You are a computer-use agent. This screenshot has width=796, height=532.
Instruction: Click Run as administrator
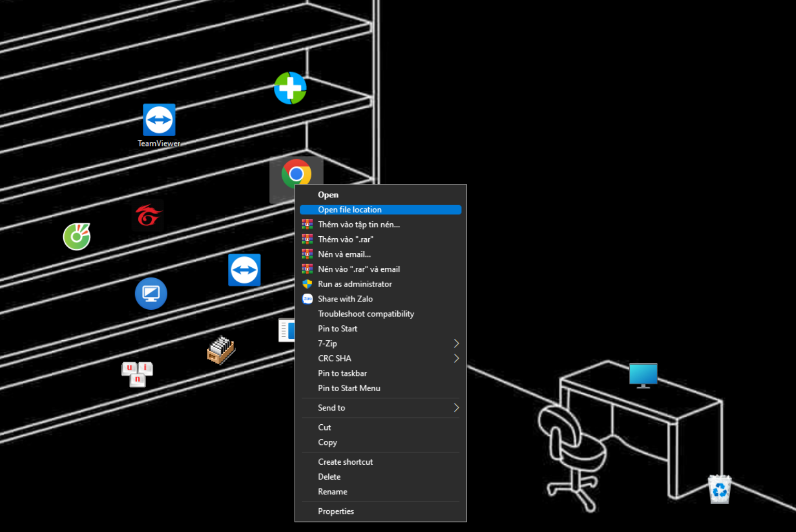tap(355, 284)
